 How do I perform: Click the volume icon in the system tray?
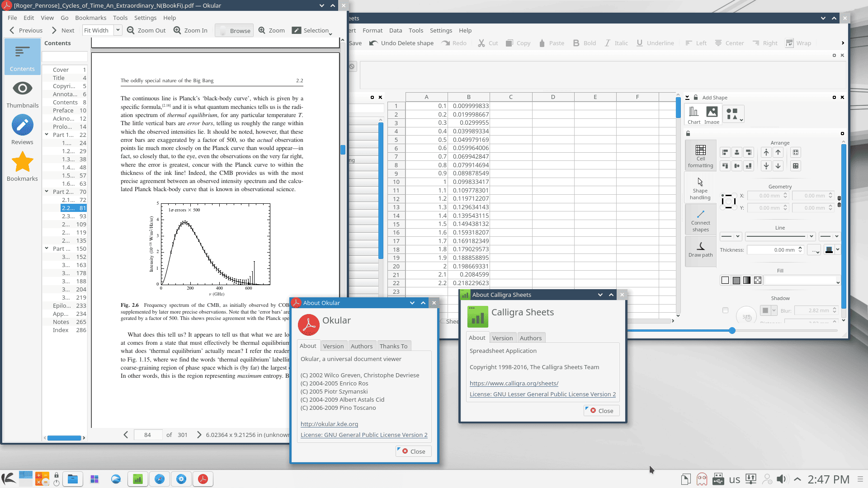(781, 479)
